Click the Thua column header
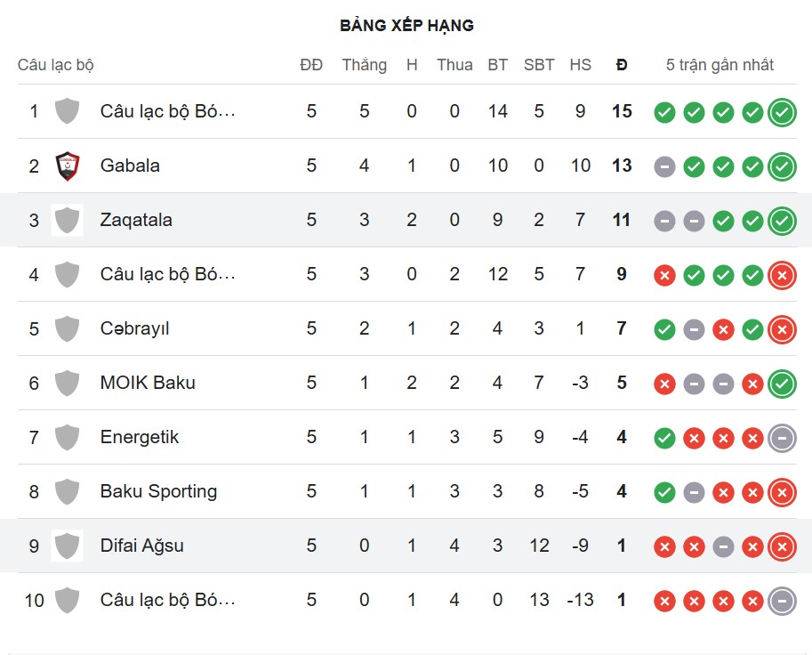The image size is (812, 655). click(x=454, y=65)
